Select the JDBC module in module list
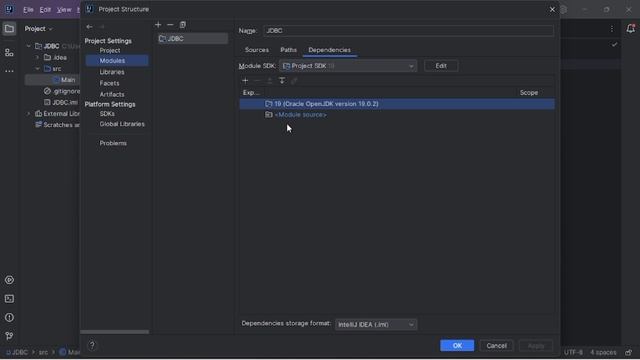 pyautogui.click(x=193, y=38)
